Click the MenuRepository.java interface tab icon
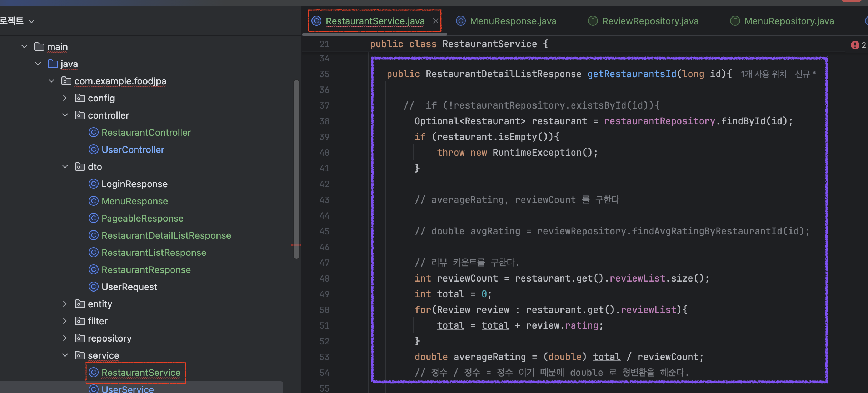This screenshot has width=868, height=393. point(735,21)
